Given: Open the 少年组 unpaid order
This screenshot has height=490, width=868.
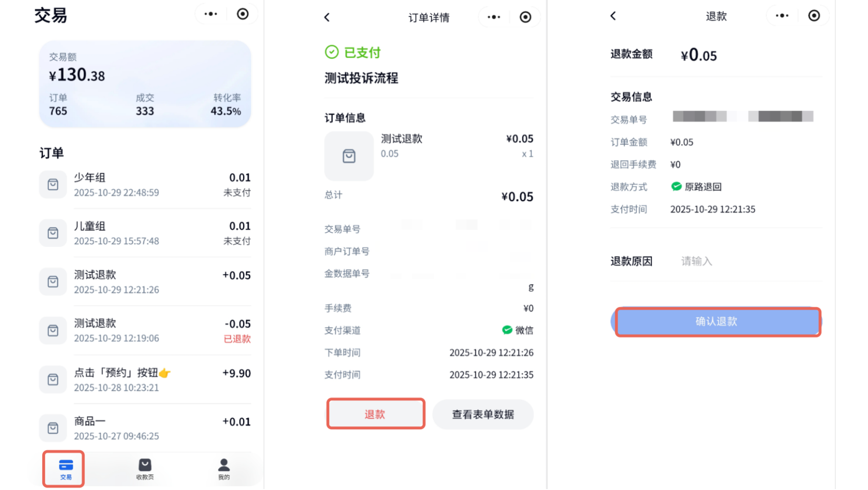Looking at the screenshot, I should pyautogui.click(x=145, y=185).
